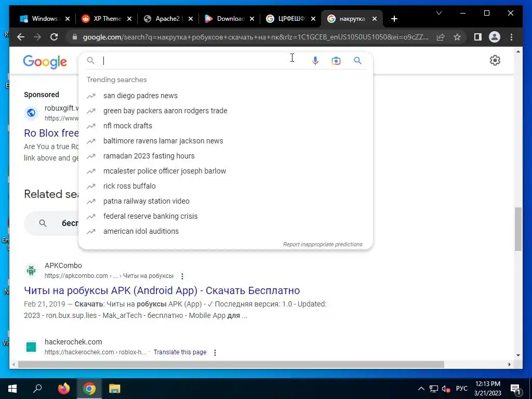Click the browser forward arrow
This screenshot has width=532, height=399.
click(x=37, y=37)
